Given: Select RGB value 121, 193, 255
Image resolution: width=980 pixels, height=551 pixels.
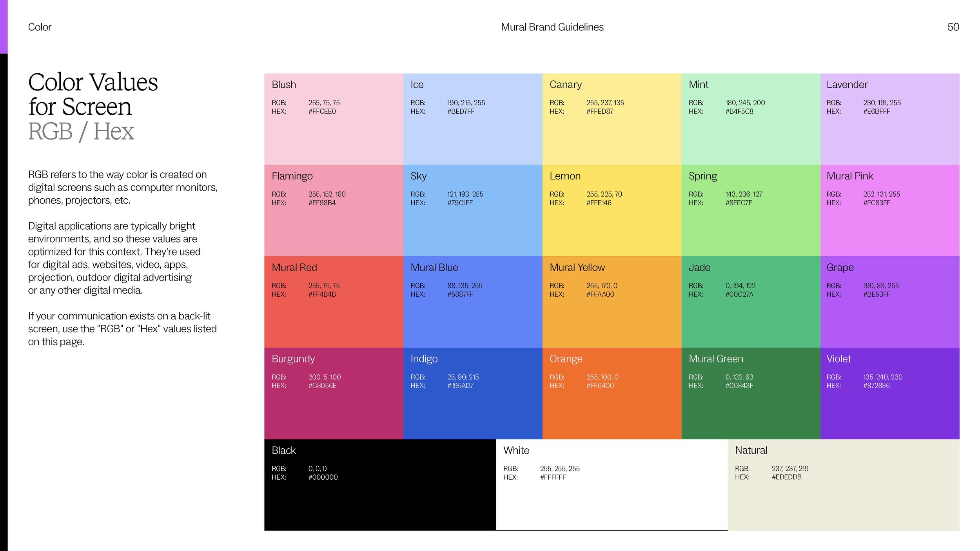Looking at the screenshot, I should point(465,194).
